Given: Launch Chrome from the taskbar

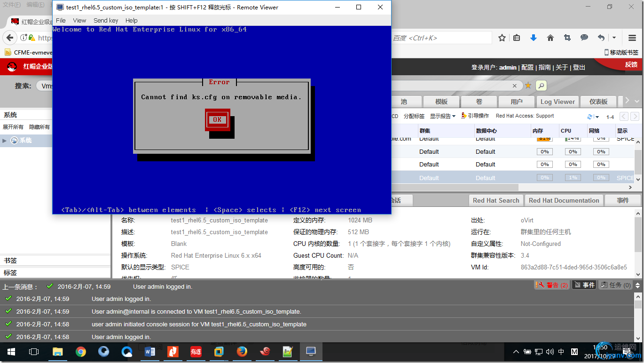Looking at the screenshot, I should (81, 352).
